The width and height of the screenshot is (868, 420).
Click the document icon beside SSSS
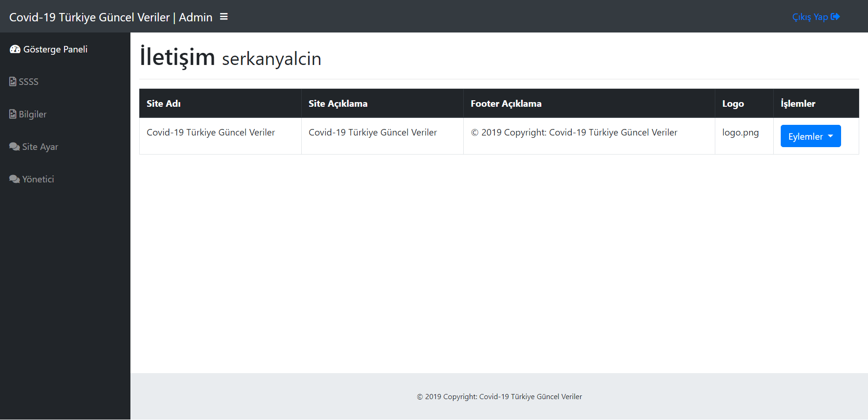pos(13,82)
